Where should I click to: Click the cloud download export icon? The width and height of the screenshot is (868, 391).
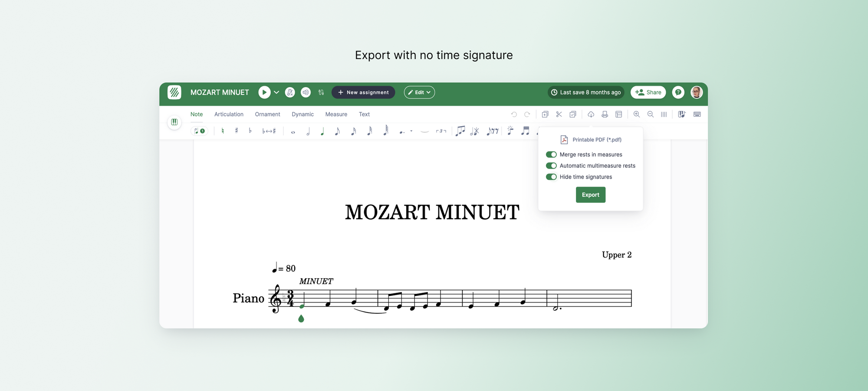(591, 114)
